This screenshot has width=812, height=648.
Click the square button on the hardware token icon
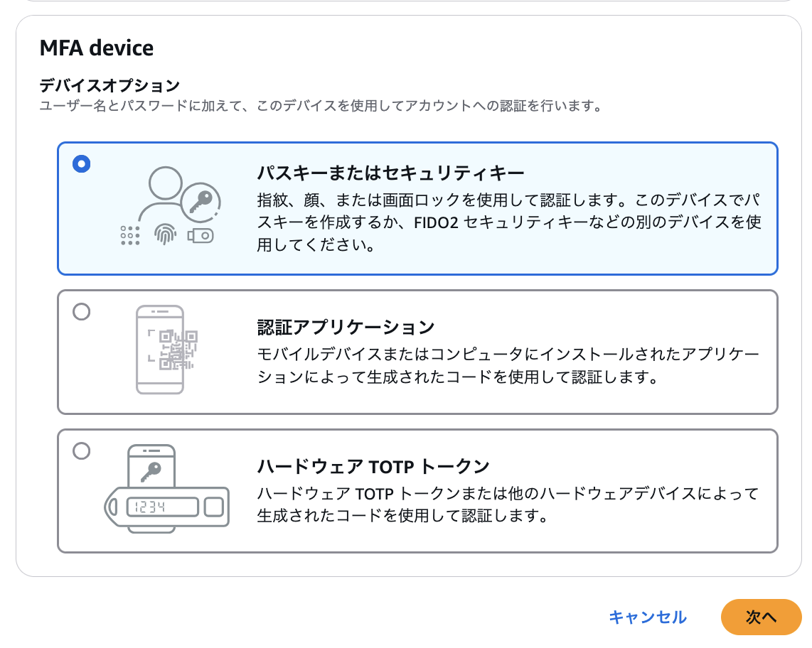[x=213, y=507]
